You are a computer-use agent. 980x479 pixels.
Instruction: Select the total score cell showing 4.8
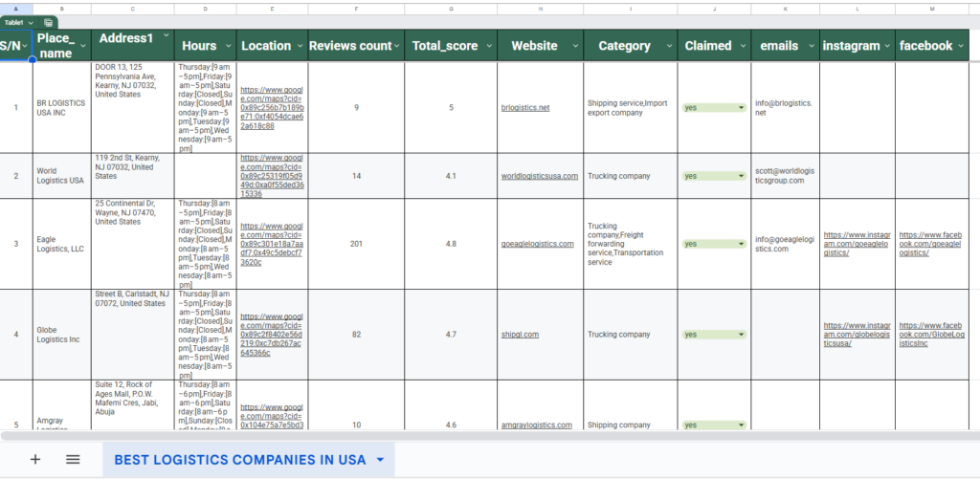click(x=451, y=244)
